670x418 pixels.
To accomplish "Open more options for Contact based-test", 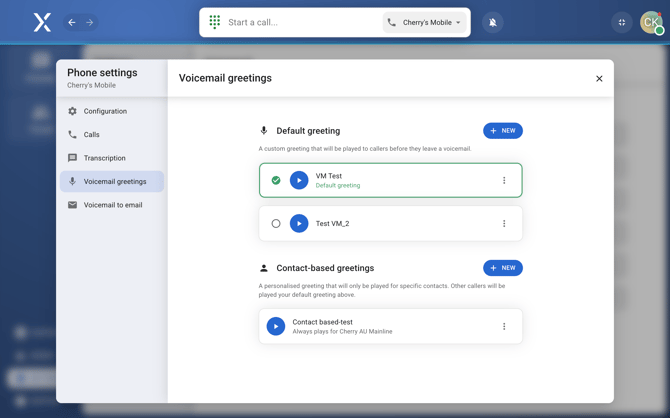I will tap(504, 327).
